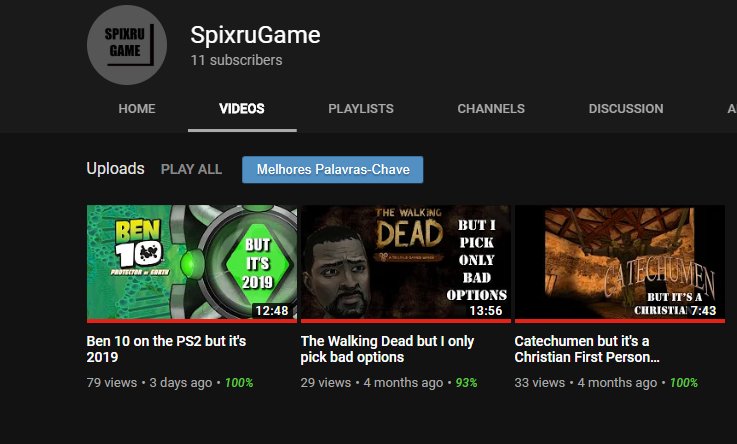Image resolution: width=737 pixels, height=444 pixels.
Task: Click title 'Catechumen but it's a Christian First Person...'
Action: tap(587, 349)
